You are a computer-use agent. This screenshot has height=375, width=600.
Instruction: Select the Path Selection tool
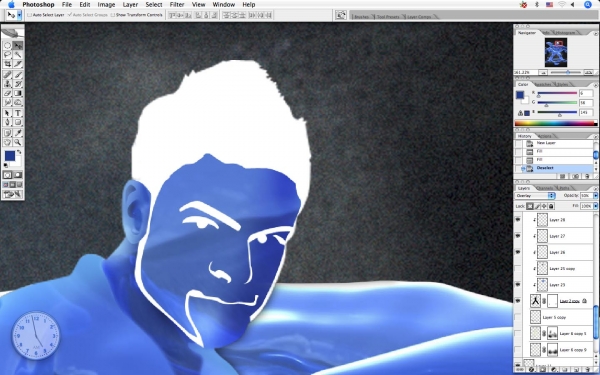pyautogui.click(x=7, y=113)
